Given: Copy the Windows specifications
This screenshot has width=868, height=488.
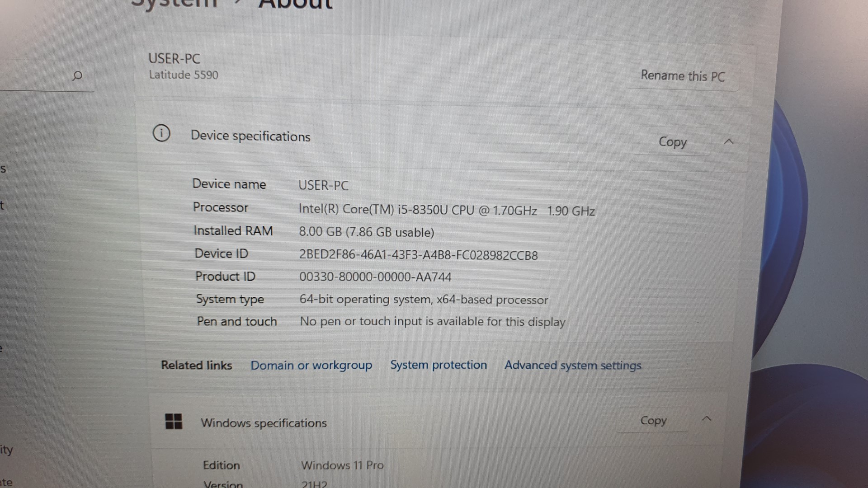Looking at the screenshot, I should click(x=653, y=421).
